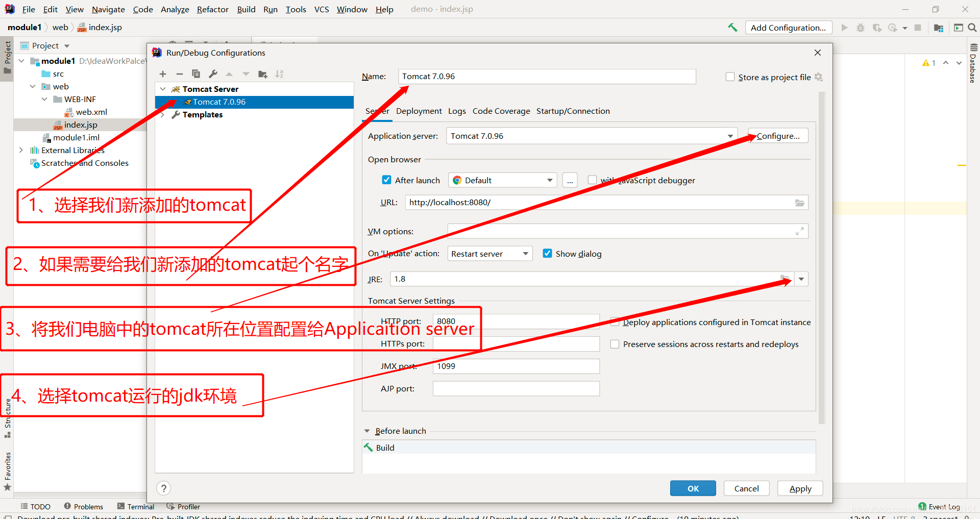Move configuration up arrow icon

[229, 74]
